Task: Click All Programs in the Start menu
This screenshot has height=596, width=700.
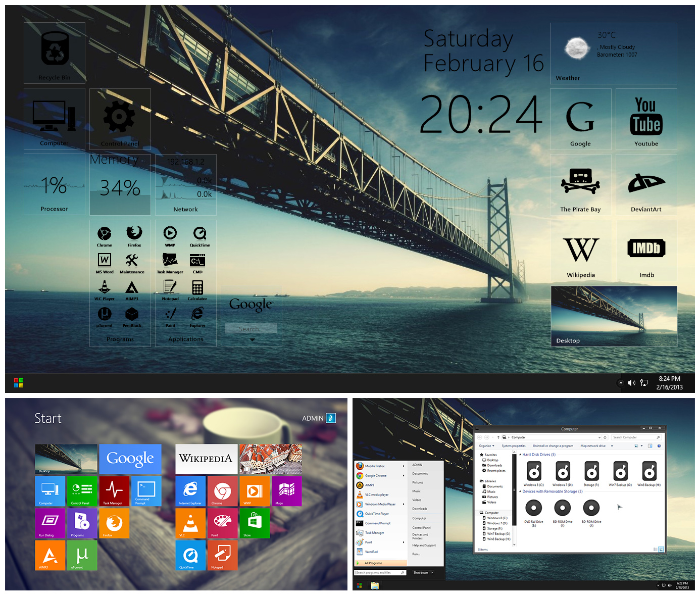Action: point(381,563)
